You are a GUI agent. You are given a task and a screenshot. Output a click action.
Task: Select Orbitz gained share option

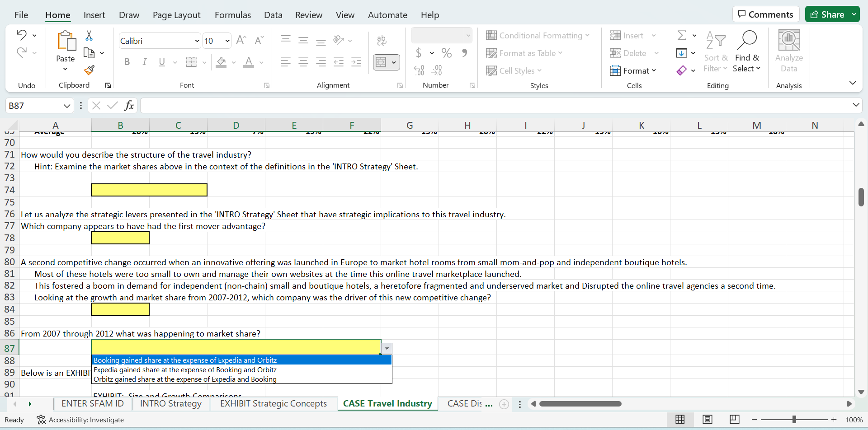click(241, 379)
